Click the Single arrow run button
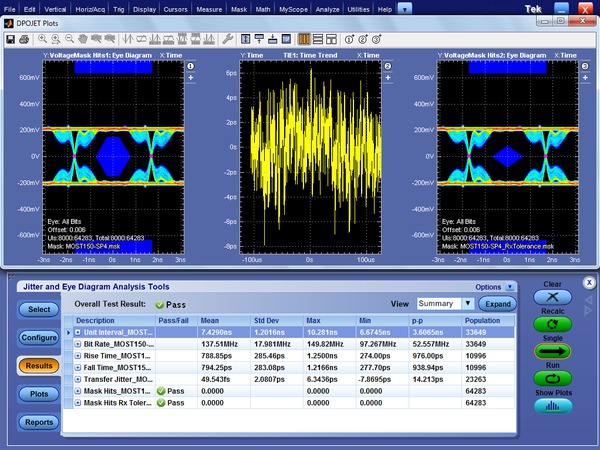This screenshot has width=600, height=450. pyautogui.click(x=553, y=351)
